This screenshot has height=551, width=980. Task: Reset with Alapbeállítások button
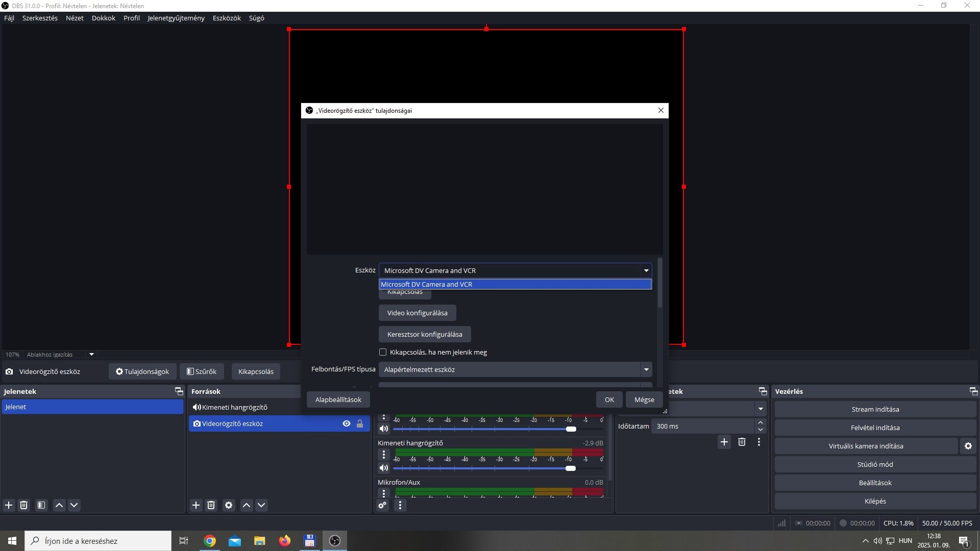pos(338,399)
